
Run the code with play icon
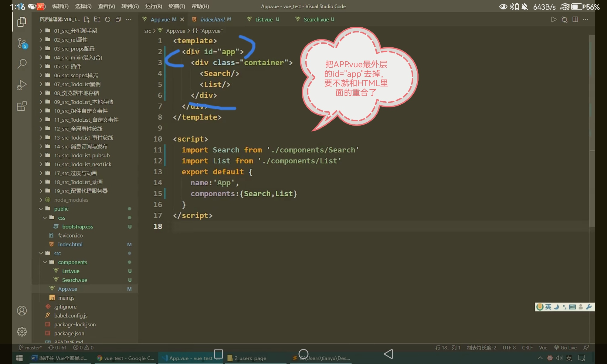point(554,19)
